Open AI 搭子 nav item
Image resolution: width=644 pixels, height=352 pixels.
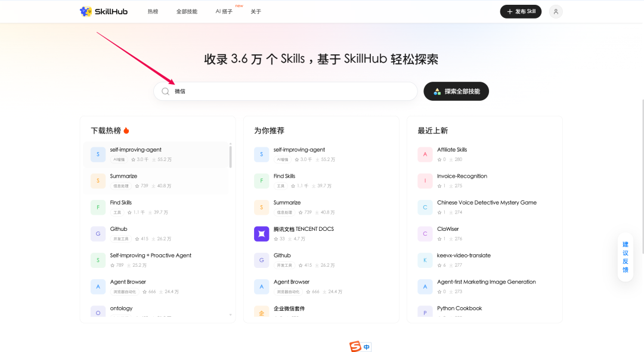pyautogui.click(x=224, y=11)
